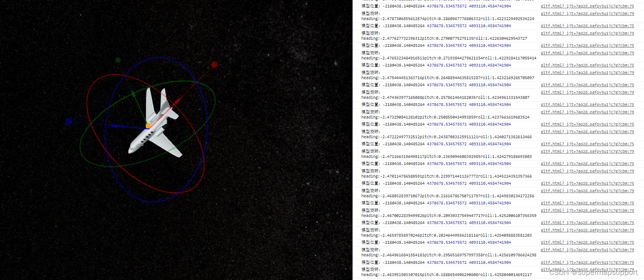Click the red axis arrowhead on gizmo
The width and height of the screenshot is (644, 280).
[178, 101]
